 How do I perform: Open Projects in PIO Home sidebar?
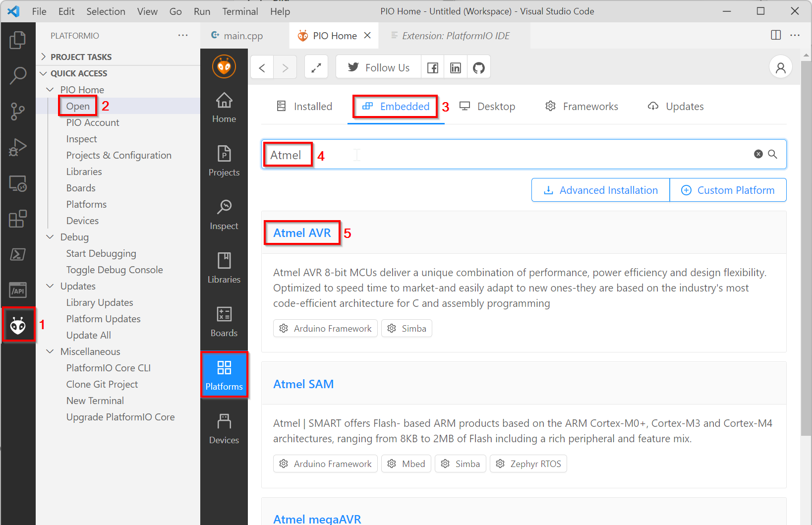pyautogui.click(x=224, y=161)
